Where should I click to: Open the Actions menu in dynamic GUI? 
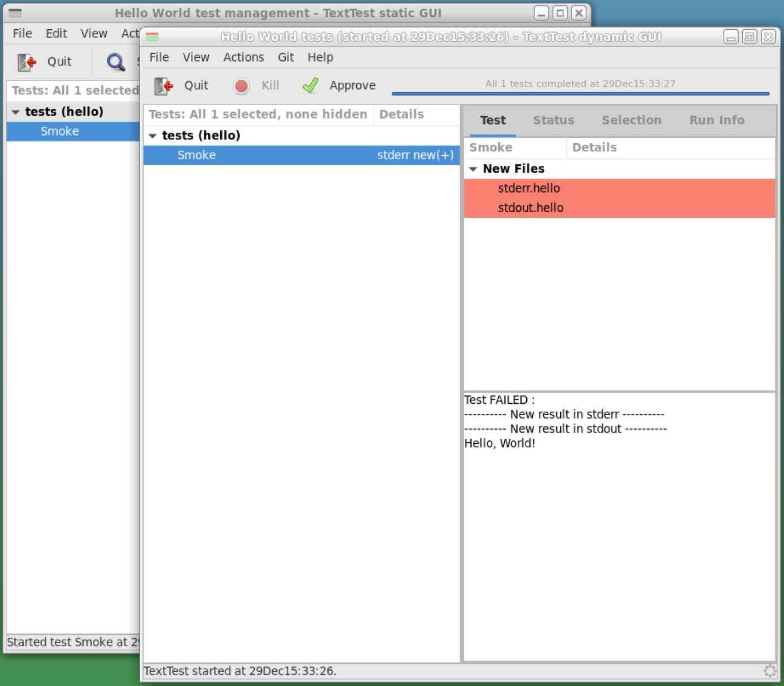tap(243, 57)
